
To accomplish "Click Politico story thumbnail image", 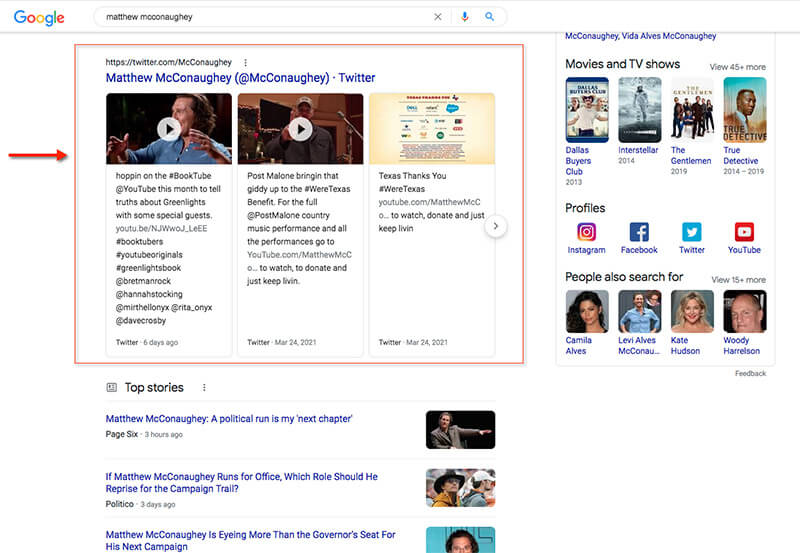I will (460, 488).
